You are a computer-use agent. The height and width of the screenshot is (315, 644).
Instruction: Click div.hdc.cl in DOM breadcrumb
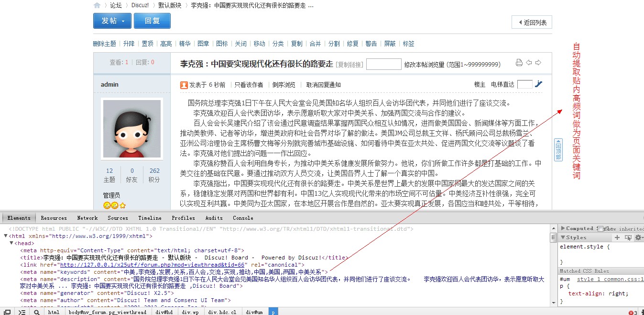tap(222, 312)
